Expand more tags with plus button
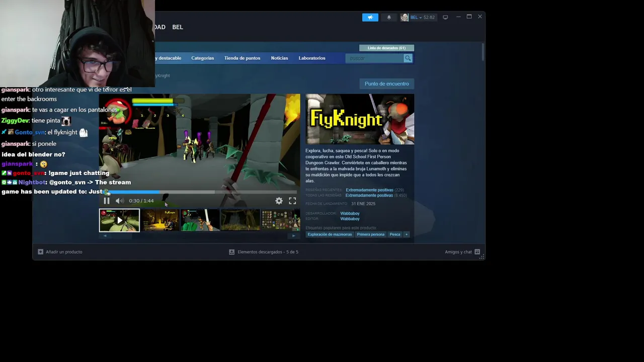The image size is (644, 362). 407,234
